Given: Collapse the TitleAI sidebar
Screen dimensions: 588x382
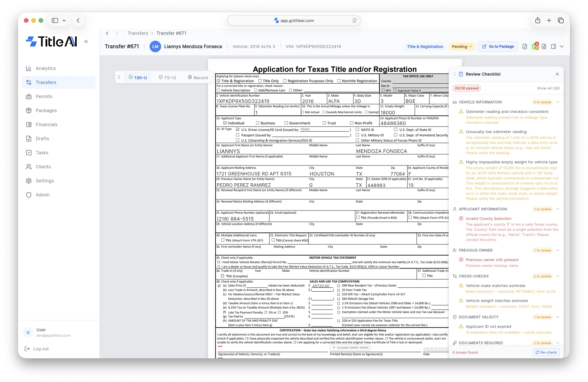Looking at the screenshot, I should pos(86,42).
